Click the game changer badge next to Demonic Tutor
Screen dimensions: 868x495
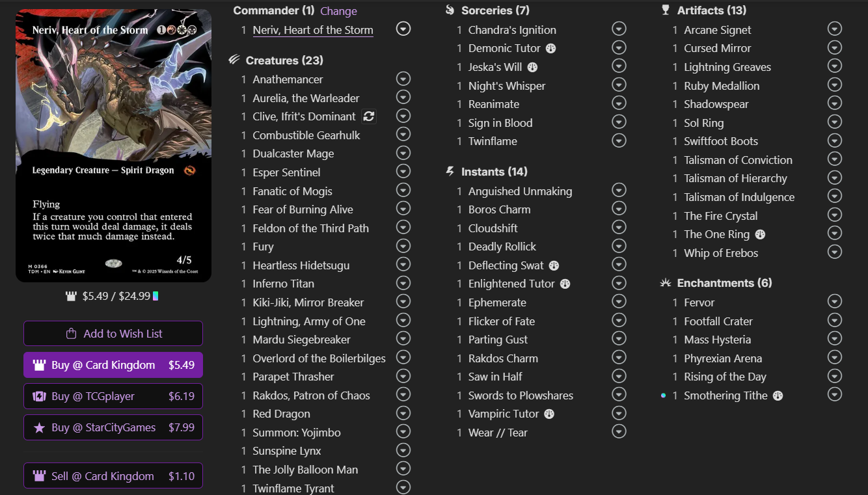click(x=550, y=48)
